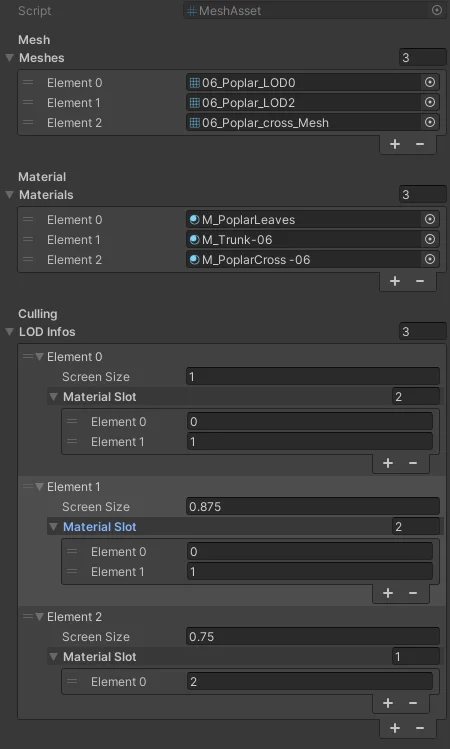Viewport: 450px width, 749px height.
Task: Click the Meshes array size field
Action: (x=423, y=58)
